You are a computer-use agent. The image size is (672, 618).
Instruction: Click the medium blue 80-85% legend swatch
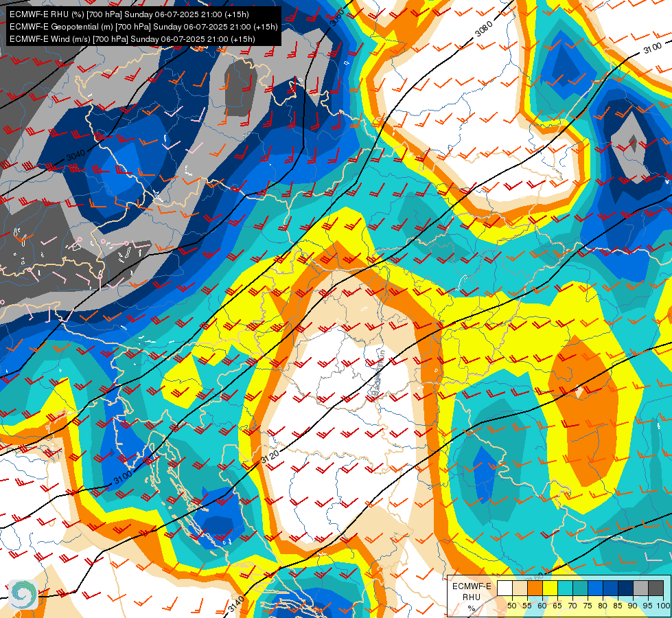(x=610, y=588)
